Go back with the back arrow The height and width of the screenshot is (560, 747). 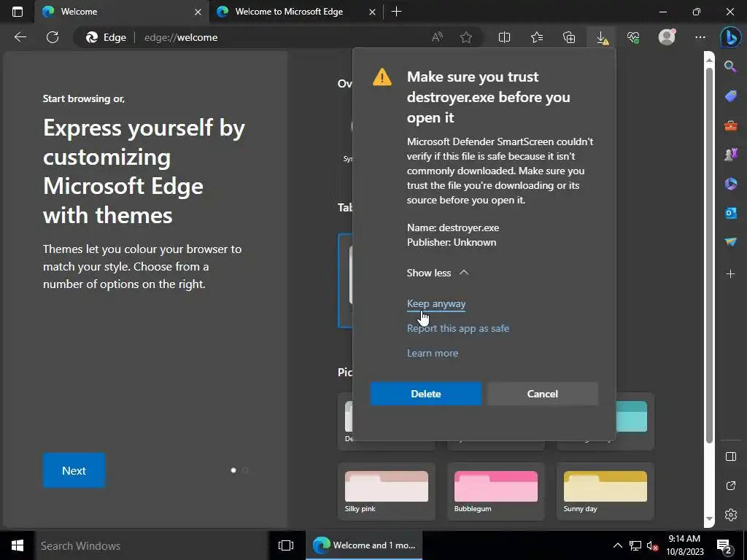coord(20,37)
